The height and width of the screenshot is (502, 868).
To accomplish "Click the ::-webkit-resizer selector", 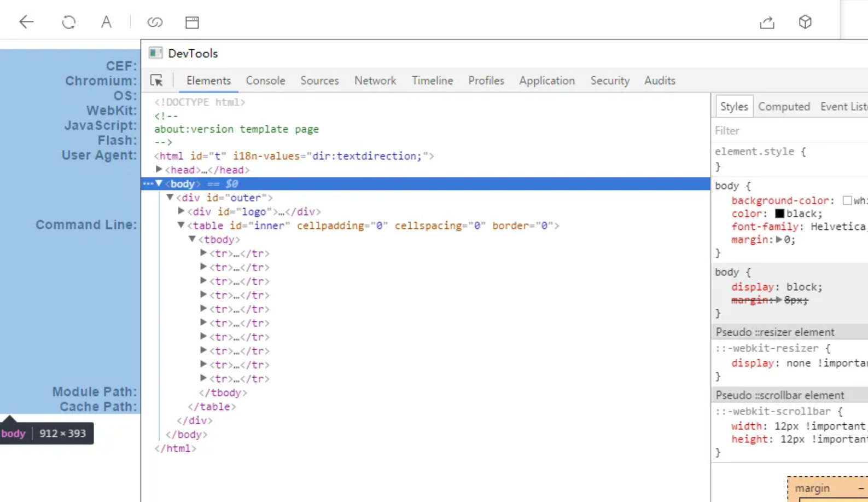I will [x=767, y=348].
